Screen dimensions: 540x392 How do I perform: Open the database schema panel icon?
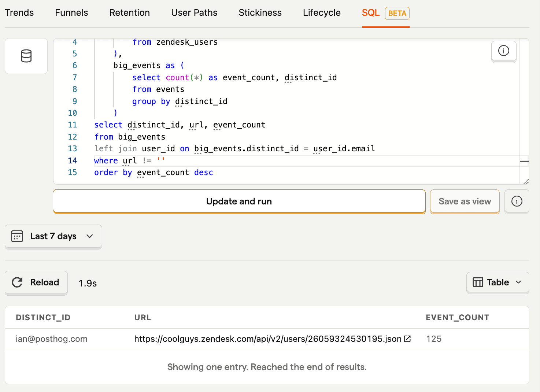(26, 56)
